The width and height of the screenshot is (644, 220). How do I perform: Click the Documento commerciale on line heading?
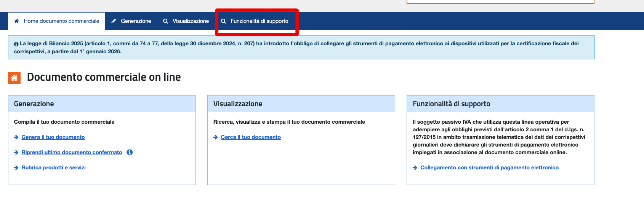point(104,77)
